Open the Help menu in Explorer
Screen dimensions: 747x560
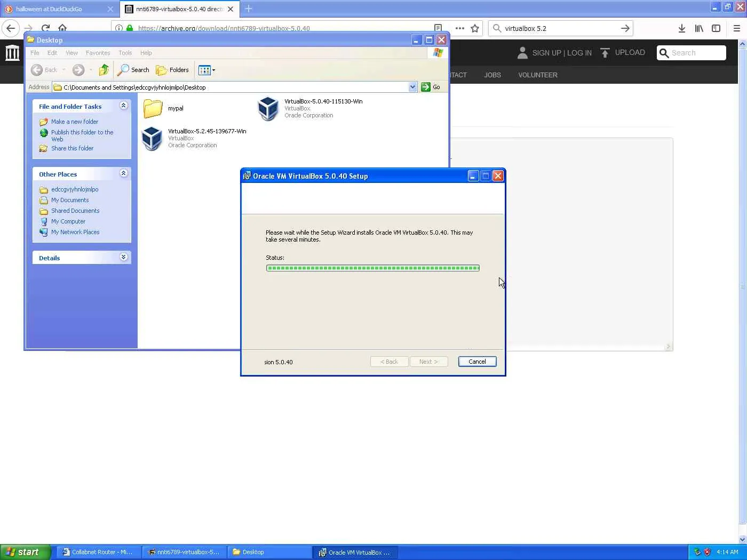point(146,53)
